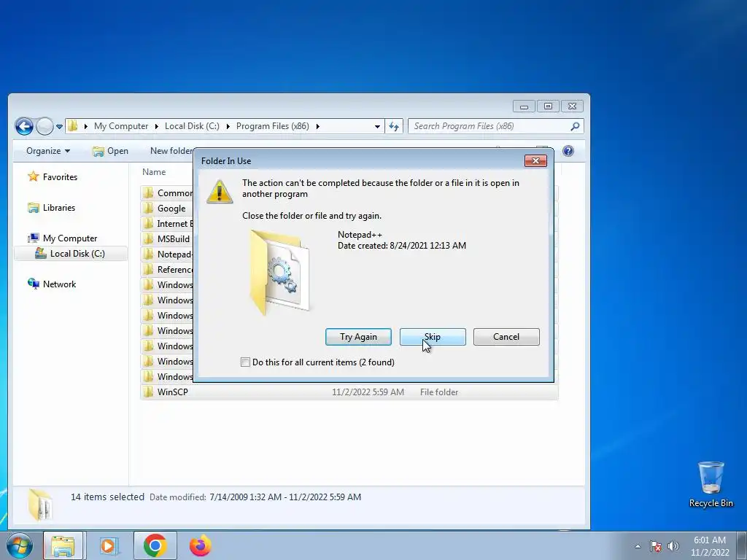The height and width of the screenshot is (560, 747).
Task: Click the Internet Explorer folder icon
Action: coord(149,223)
